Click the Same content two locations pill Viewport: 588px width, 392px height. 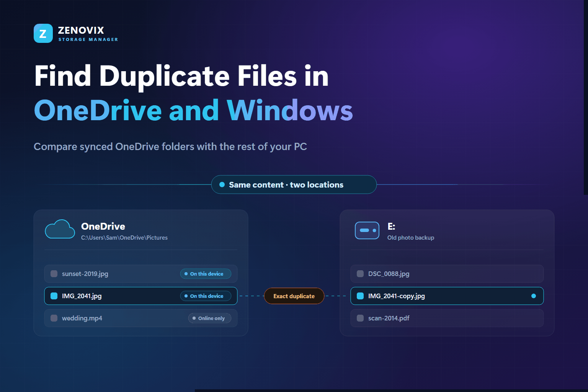pyautogui.click(x=294, y=185)
